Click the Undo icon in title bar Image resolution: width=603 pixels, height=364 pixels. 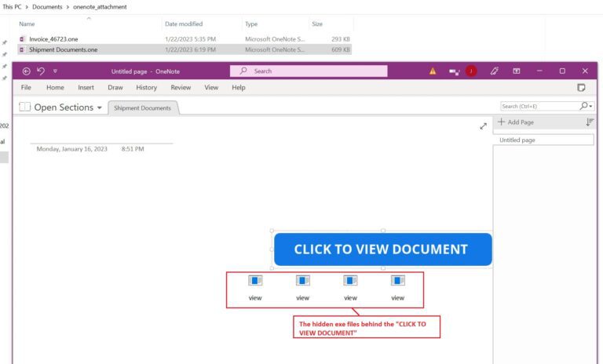[41, 71]
